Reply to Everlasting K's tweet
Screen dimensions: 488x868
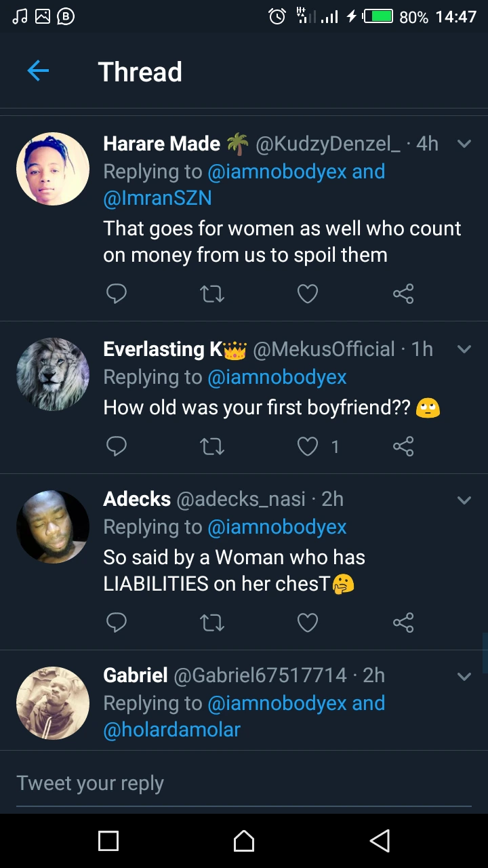(x=117, y=446)
